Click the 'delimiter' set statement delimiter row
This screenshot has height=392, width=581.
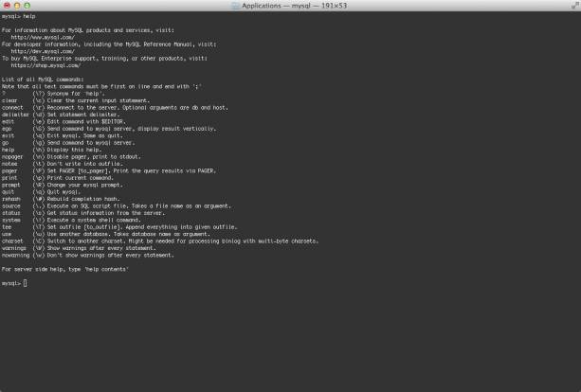pos(61,115)
